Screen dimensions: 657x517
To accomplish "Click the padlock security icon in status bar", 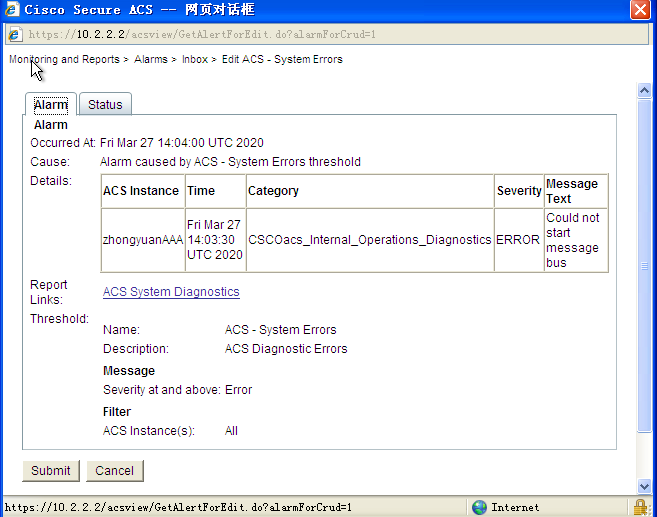I will click(640, 507).
